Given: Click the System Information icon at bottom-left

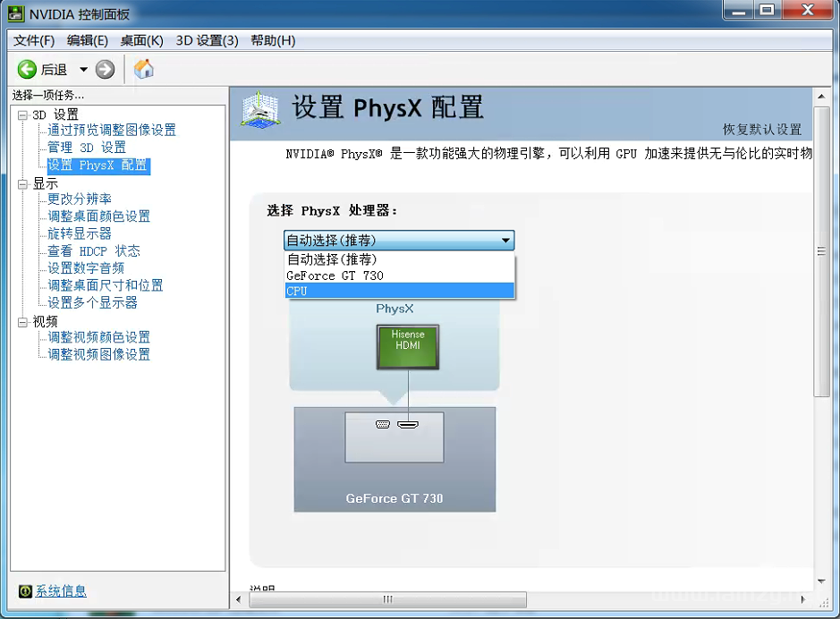Looking at the screenshot, I should [x=25, y=591].
